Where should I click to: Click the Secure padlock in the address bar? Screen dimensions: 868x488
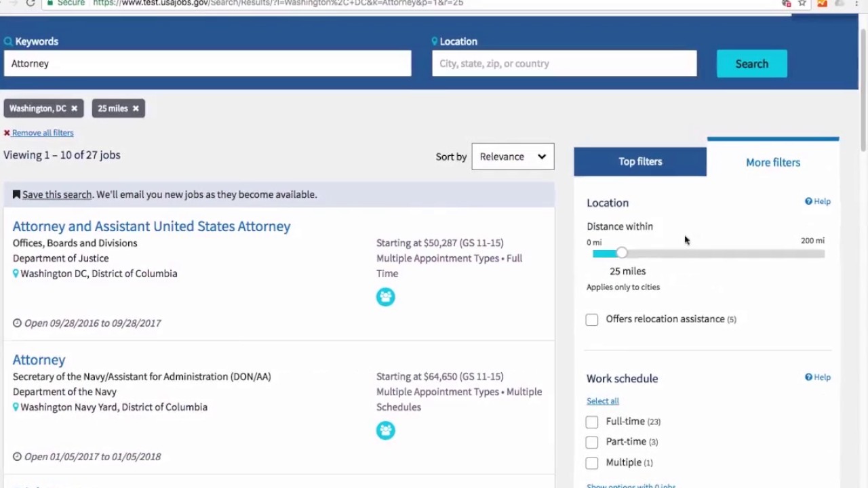tap(50, 3)
